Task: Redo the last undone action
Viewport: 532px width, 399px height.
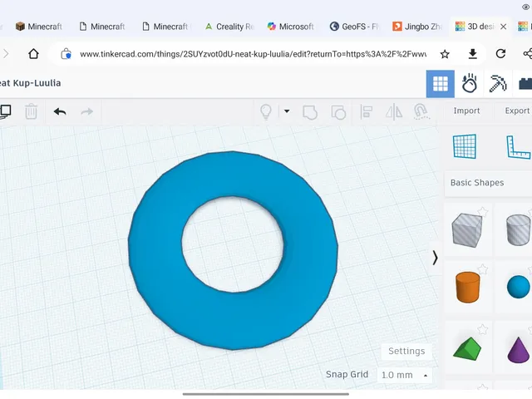Action: (x=86, y=111)
